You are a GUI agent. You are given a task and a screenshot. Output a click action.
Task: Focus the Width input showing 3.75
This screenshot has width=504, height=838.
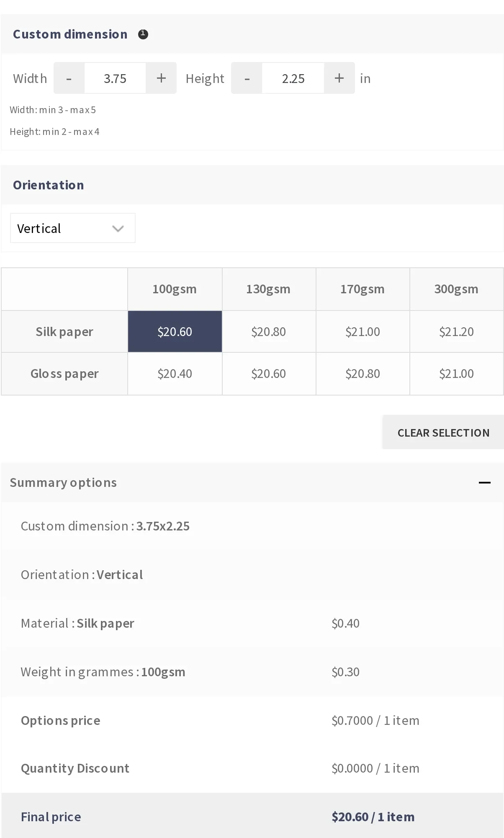[115, 78]
